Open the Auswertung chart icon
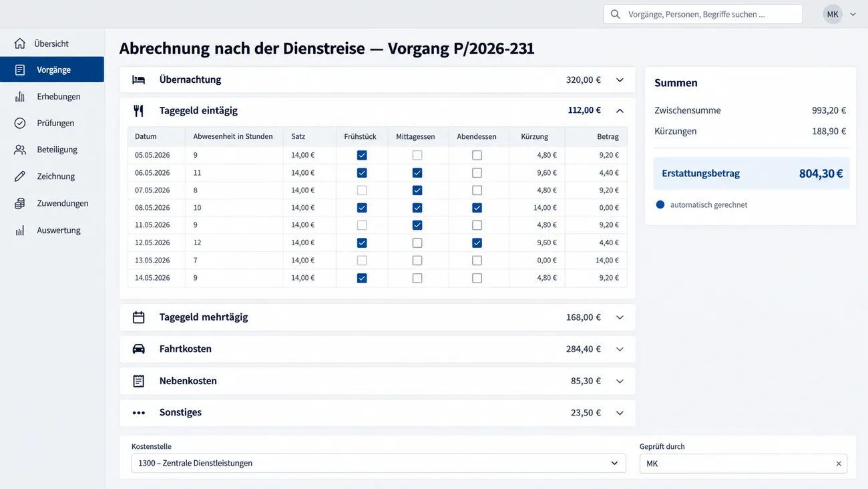Screen dimensions: 868x489 coord(20,230)
